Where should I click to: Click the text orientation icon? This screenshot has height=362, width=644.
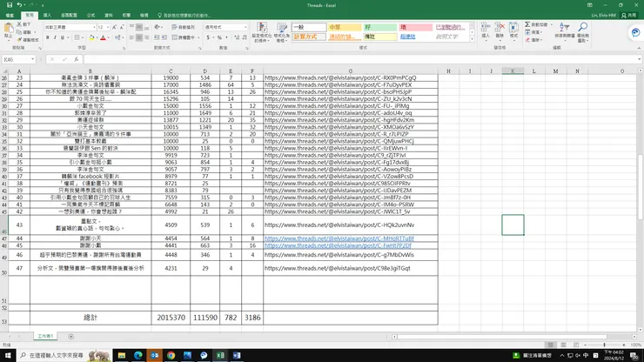(x=158, y=27)
